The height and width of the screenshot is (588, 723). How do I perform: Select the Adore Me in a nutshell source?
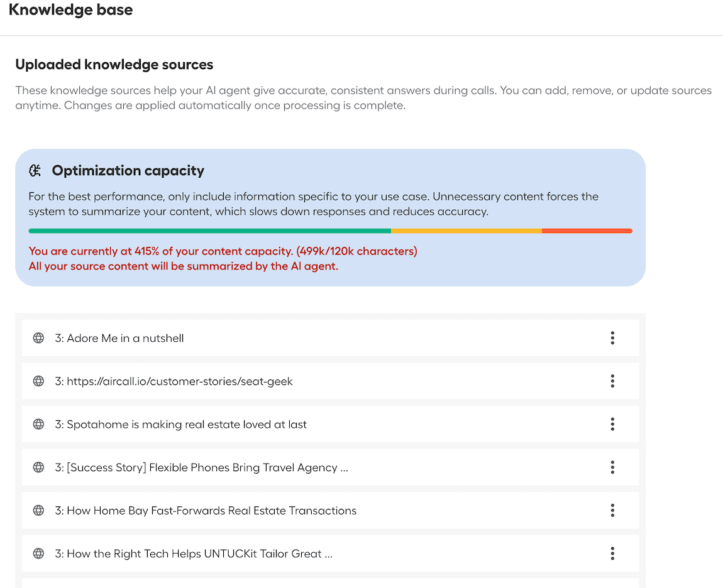pos(119,338)
